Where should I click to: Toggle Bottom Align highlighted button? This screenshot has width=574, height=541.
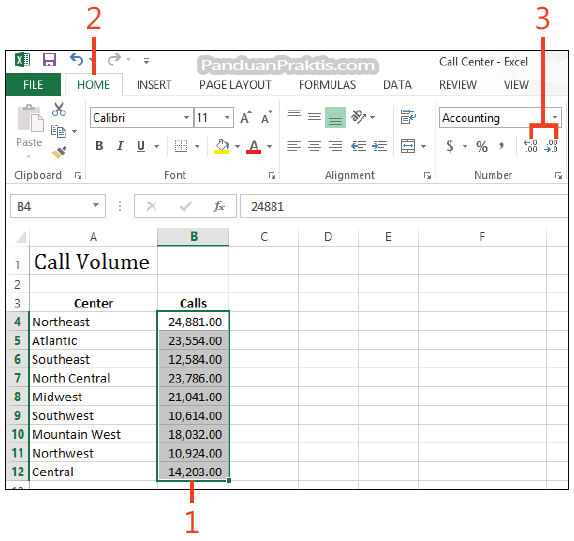coord(335,117)
